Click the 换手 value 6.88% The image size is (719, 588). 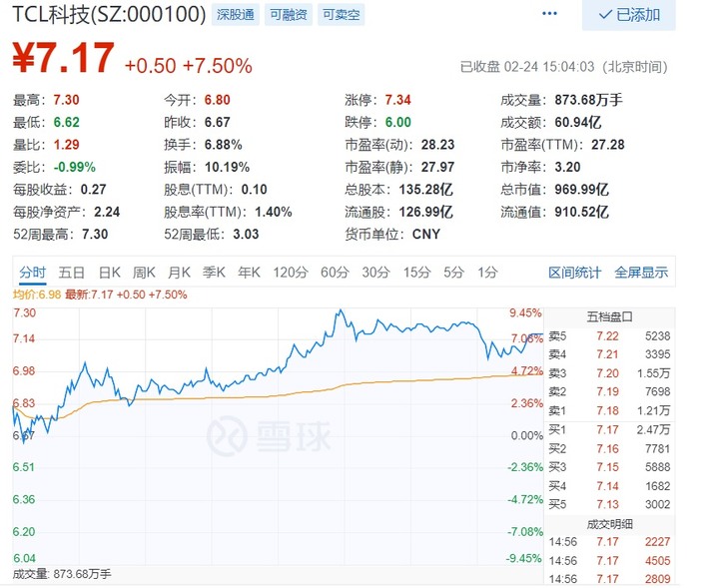click(224, 145)
